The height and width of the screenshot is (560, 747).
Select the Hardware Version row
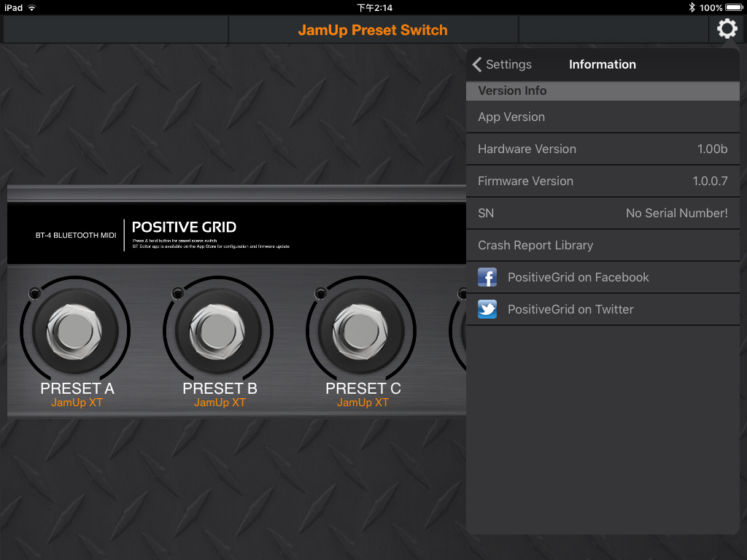point(603,149)
